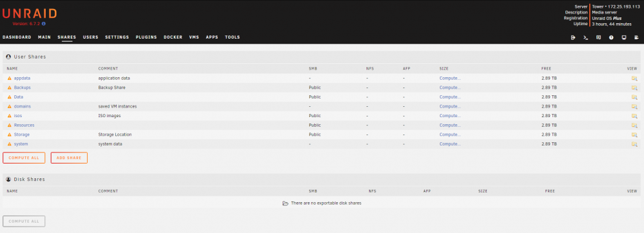Open the Plugins menu
The image size is (644, 233).
146,37
